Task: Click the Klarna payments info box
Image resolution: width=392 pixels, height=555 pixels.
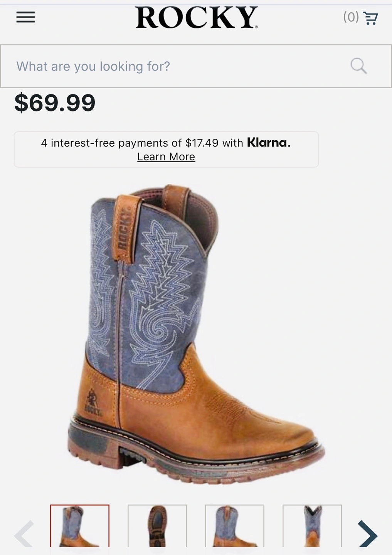Action: pyautogui.click(x=166, y=149)
